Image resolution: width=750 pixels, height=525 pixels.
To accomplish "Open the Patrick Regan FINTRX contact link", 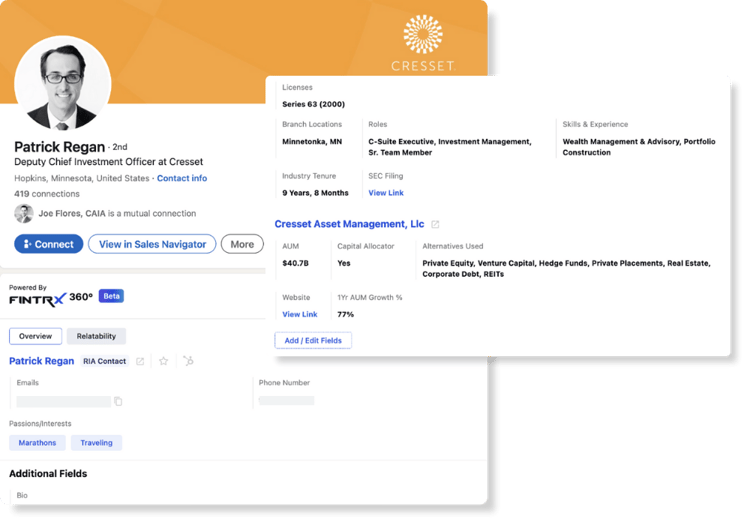I will point(42,361).
